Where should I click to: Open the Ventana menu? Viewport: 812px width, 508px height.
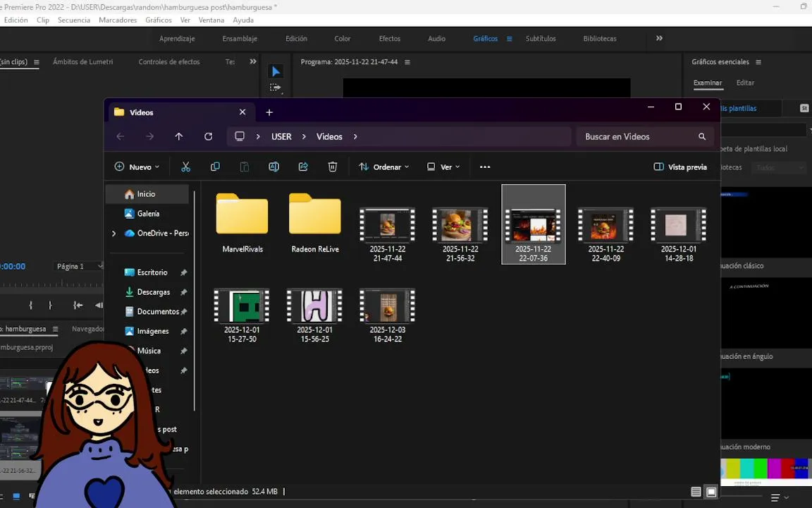tap(211, 20)
